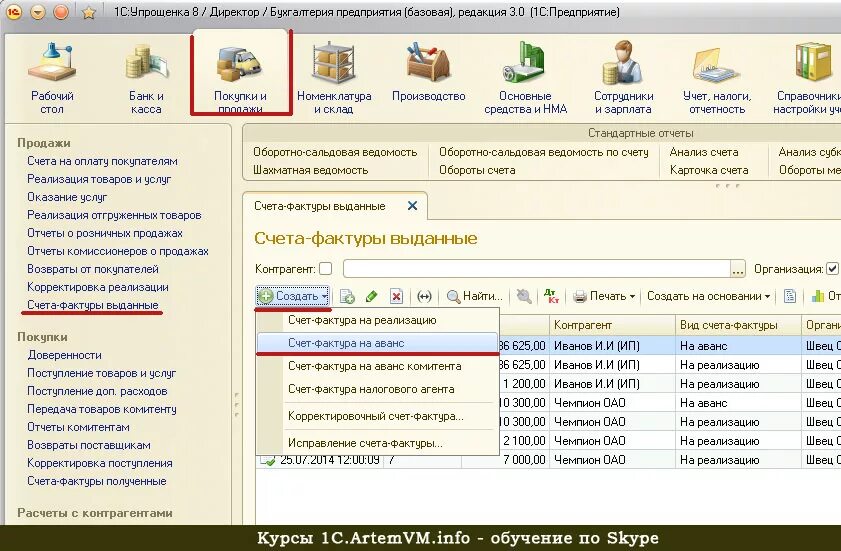Screen dimensions: 841x551
Task: Open Корректировка реализации
Action: click(x=98, y=287)
